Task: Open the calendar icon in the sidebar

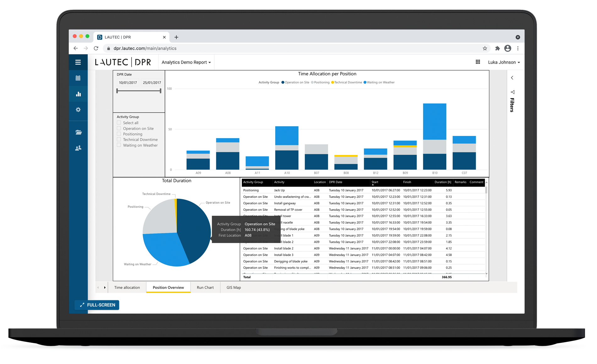Action: pos(78,78)
